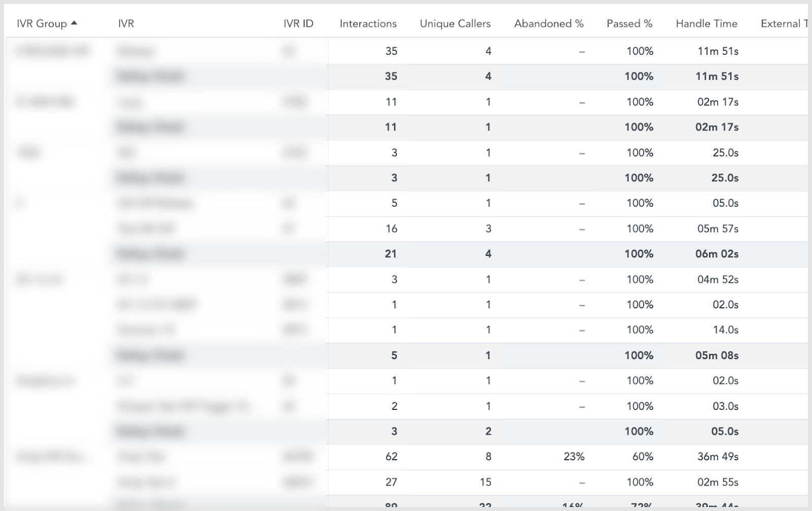Select the 36m 49s handle time cell
The image size is (812, 511).
tap(718, 457)
